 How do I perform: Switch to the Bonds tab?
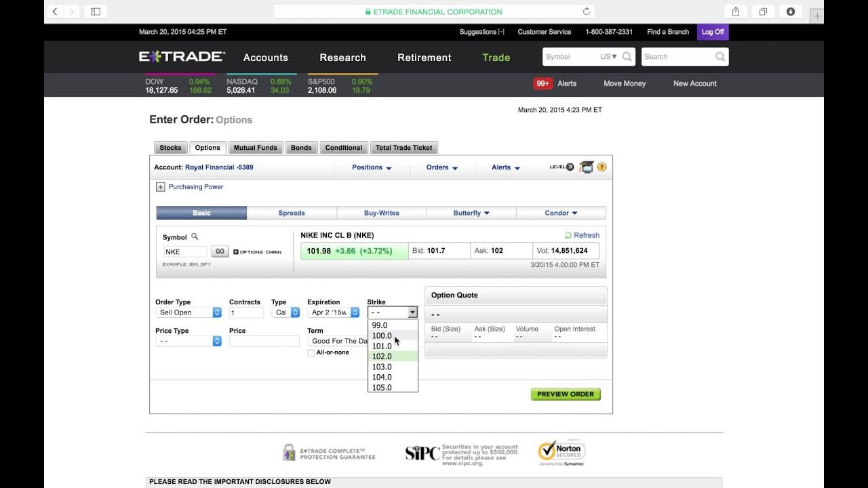point(301,148)
